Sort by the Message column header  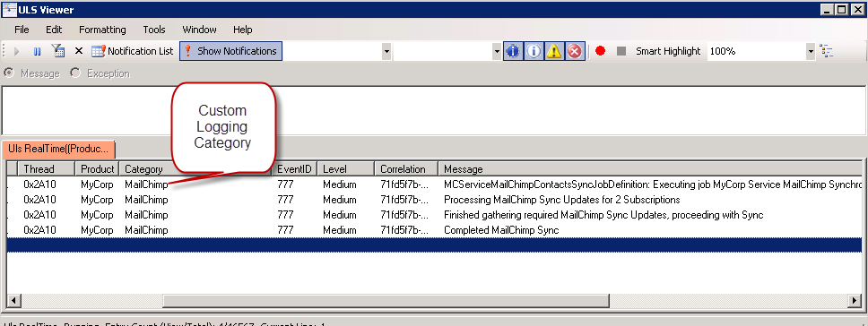click(x=650, y=169)
